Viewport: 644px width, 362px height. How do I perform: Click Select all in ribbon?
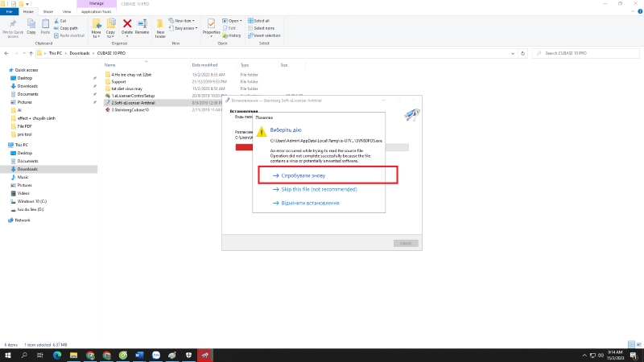[x=258, y=21]
